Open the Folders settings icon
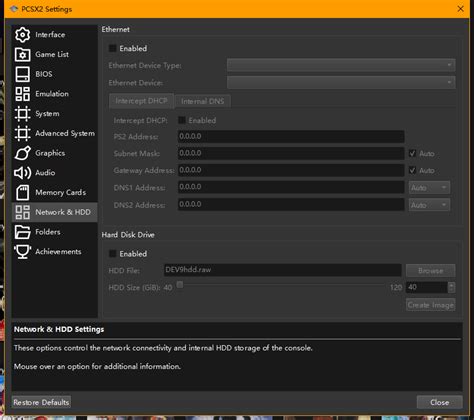 (x=22, y=232)
